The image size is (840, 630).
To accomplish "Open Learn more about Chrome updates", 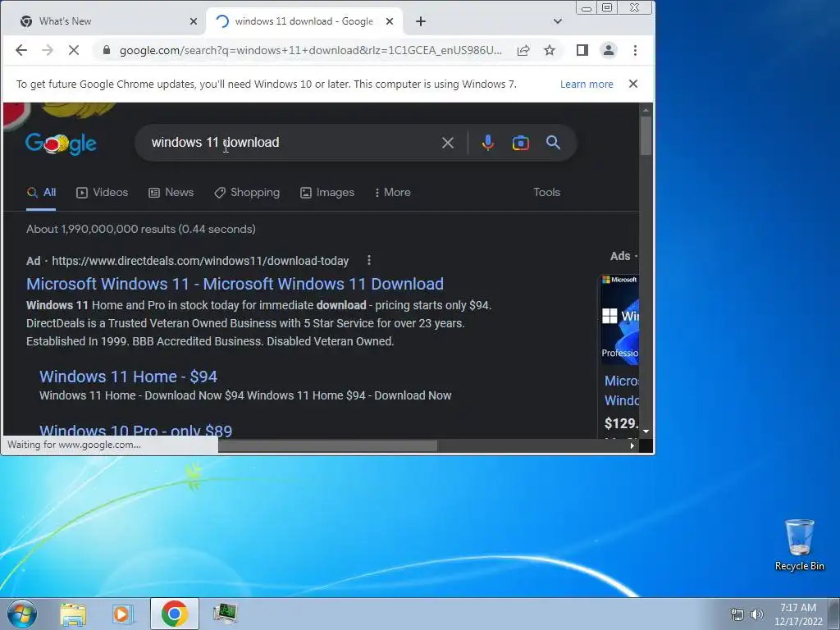I will [x=587, y=84].
